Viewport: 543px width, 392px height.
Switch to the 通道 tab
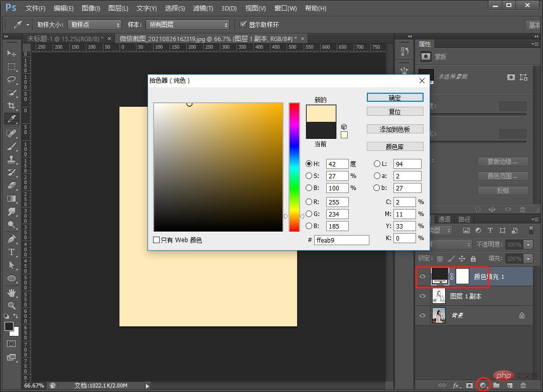coord(444,219)
